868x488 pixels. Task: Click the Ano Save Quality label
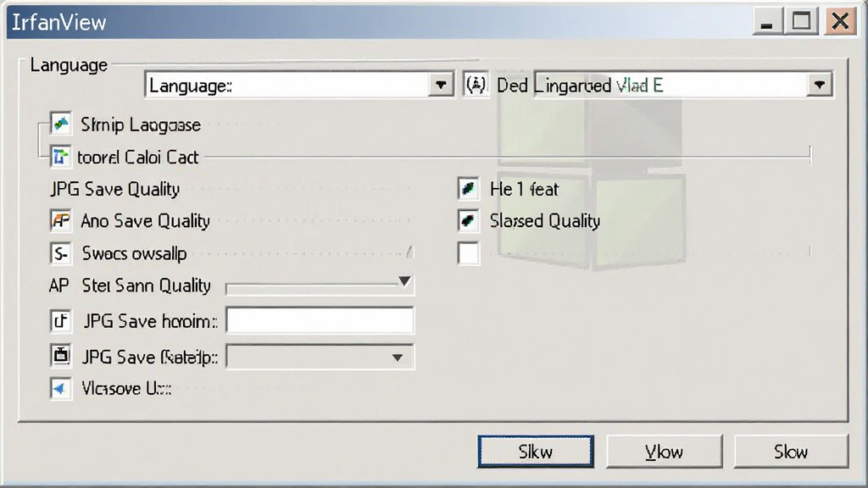click(146, 221)
